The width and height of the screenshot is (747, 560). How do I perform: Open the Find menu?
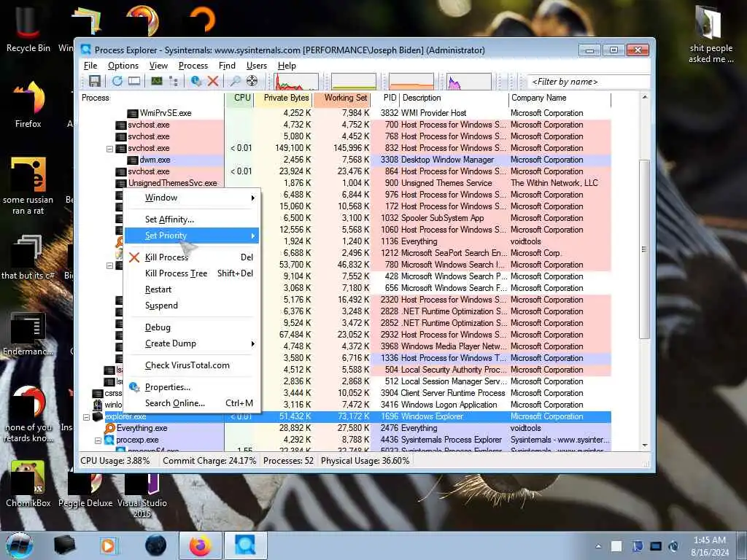point(227,66)
